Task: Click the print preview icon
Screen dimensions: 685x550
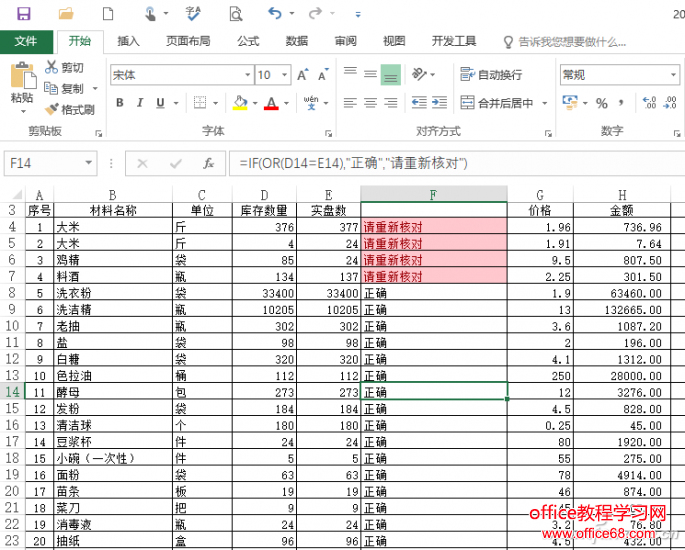Action: (x=235, y=14)
